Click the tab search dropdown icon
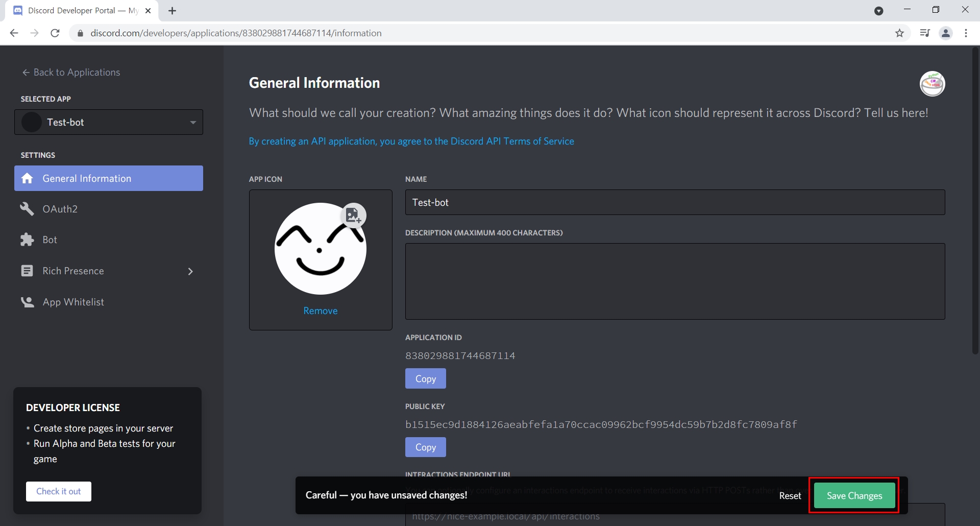This screenshot has width=980, height=526. [878, 11]
